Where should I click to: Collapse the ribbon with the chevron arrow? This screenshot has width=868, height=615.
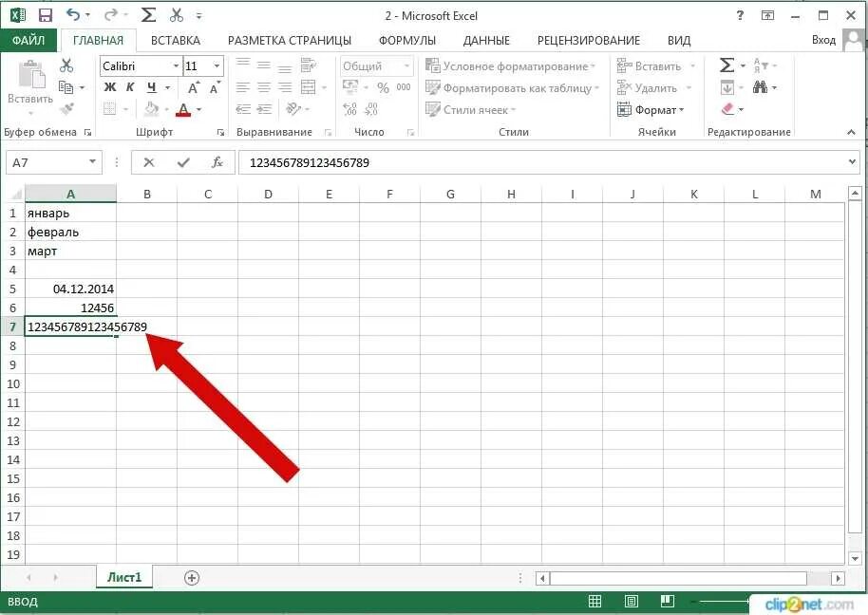point(852,132)
